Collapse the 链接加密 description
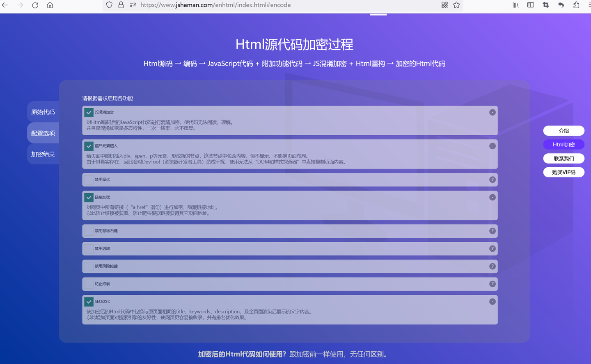This screenshot has width=591, height=364. [x=492, y=197]
